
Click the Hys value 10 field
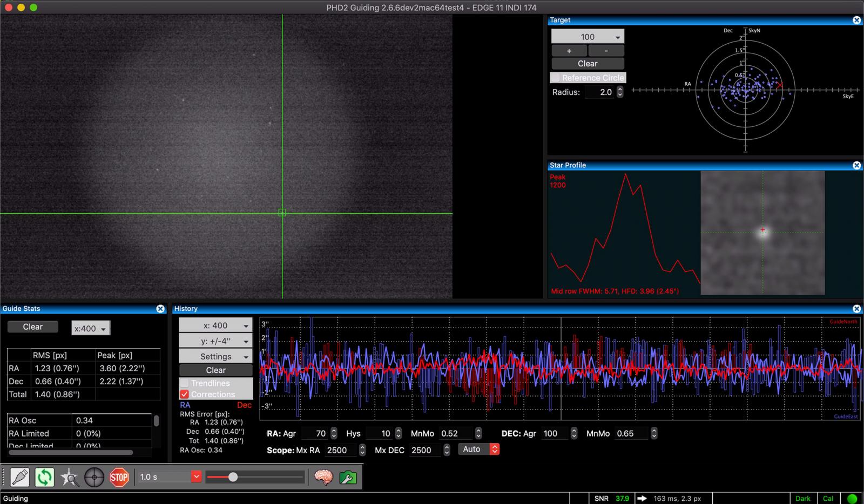[x=380, y=433]
